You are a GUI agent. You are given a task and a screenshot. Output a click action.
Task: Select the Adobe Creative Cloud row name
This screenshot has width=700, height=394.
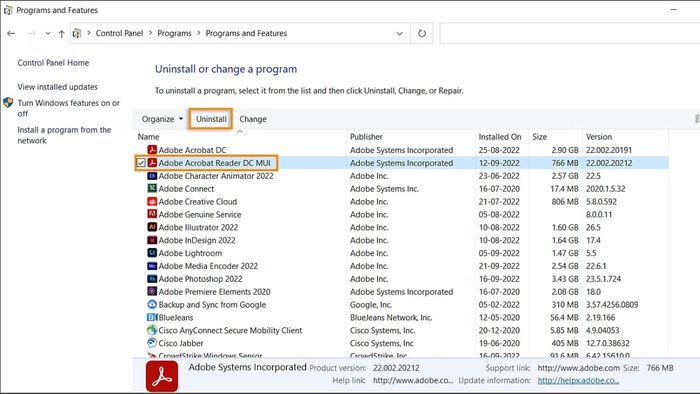[198, 202]
